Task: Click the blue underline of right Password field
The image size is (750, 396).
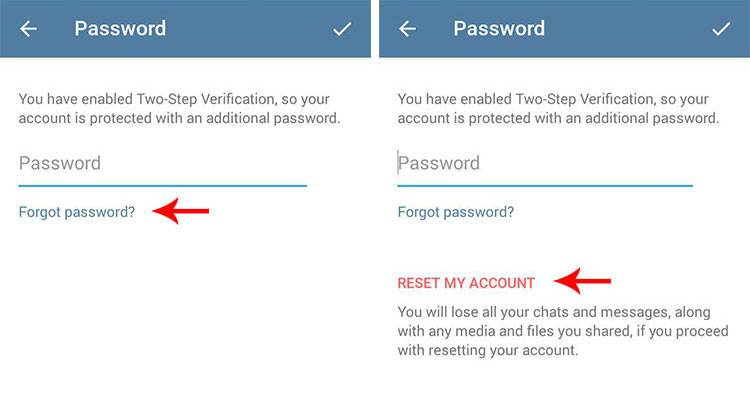Action: [x=545, y=186]
